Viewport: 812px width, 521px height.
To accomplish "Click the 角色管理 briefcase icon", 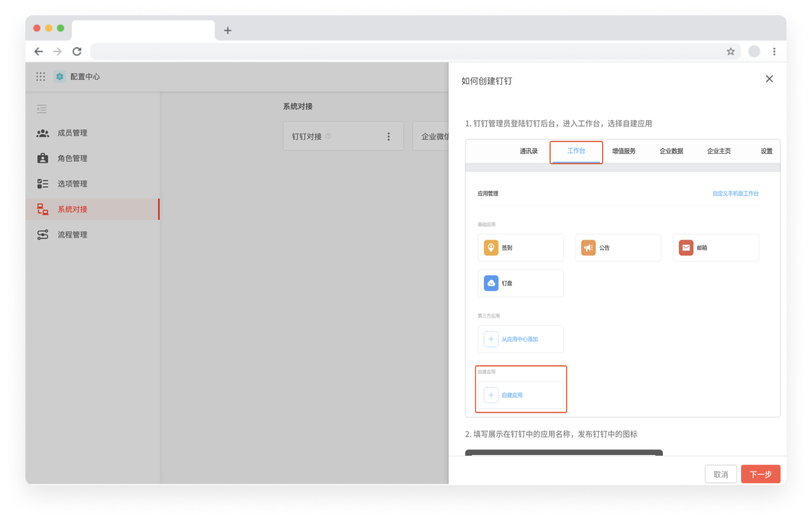I will (43, 158).
